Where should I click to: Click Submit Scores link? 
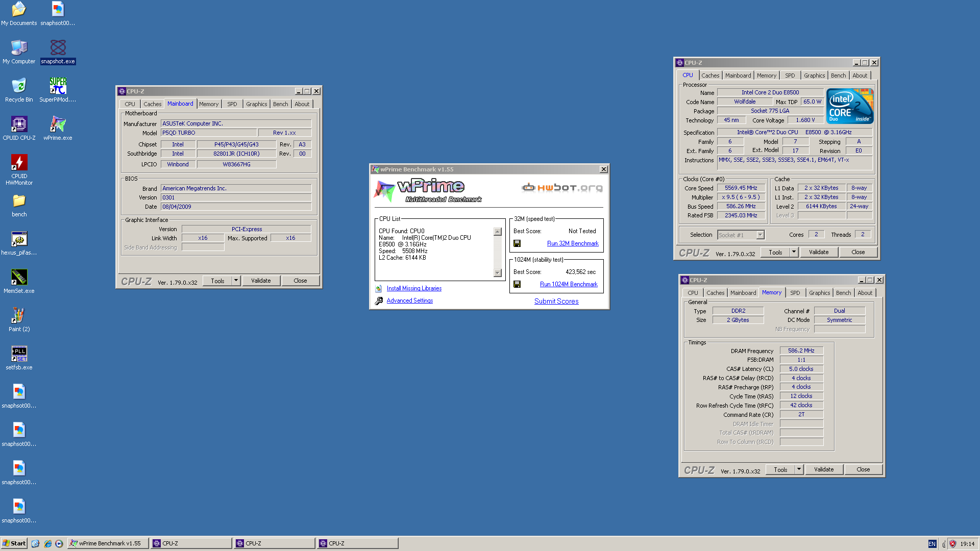pyautogui.click(x=556, y=302)
